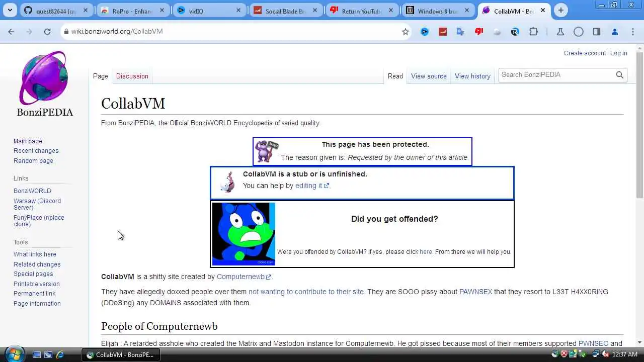Reload the page with the refresh icon
Screen dimensions: 644x362
[x=47, y=31]
